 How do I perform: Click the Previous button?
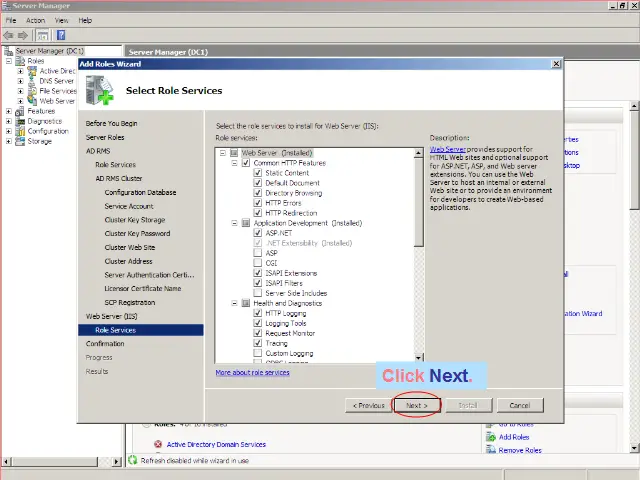pos(369,405)
